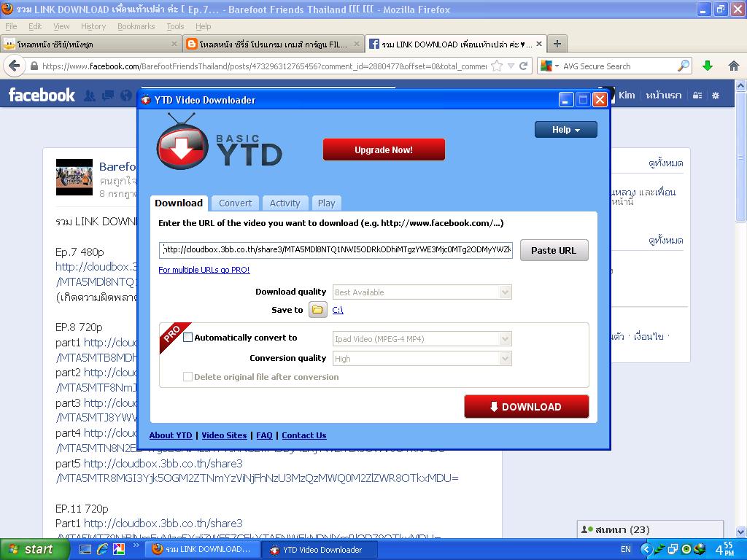Image resolution: width=747 pixels, height=560 pixels.
Task: Open the About YTD link
Action: pyautogui.click(x=171, y=435)
